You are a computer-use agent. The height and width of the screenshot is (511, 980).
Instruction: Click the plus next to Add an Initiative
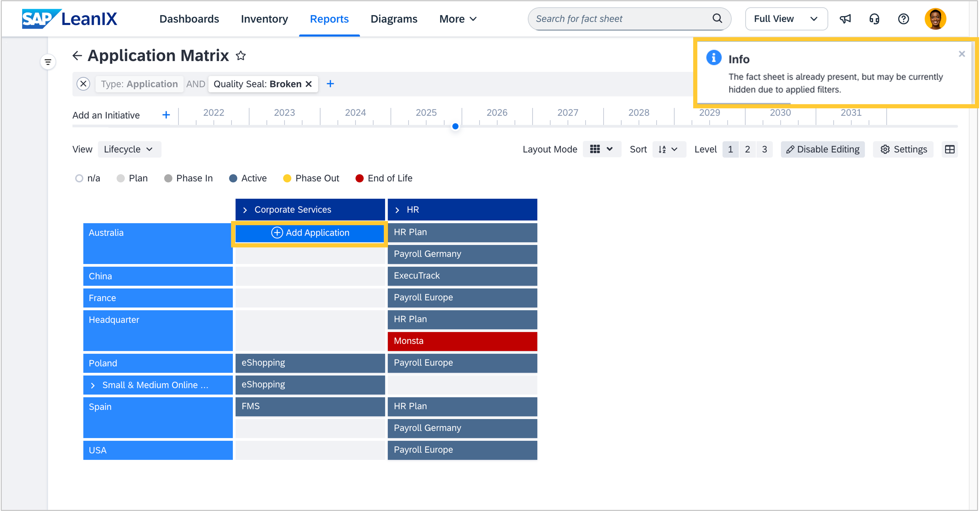(166, 115)
